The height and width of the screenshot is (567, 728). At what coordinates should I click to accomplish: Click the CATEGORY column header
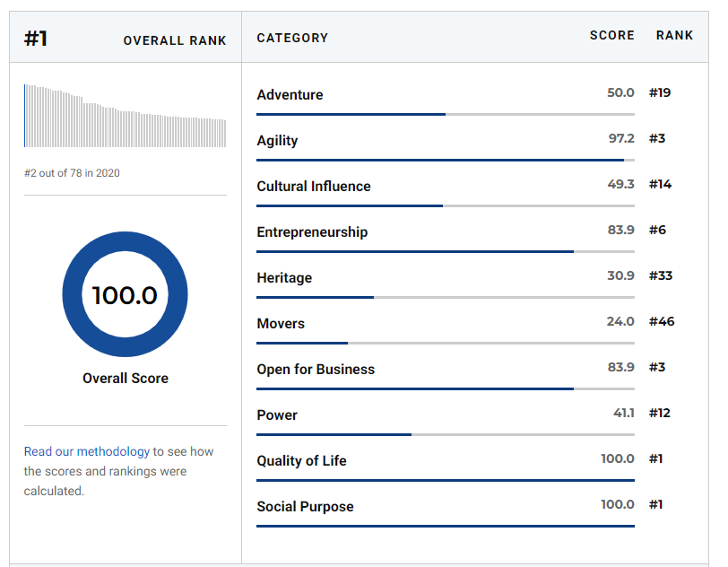(292, 38)
